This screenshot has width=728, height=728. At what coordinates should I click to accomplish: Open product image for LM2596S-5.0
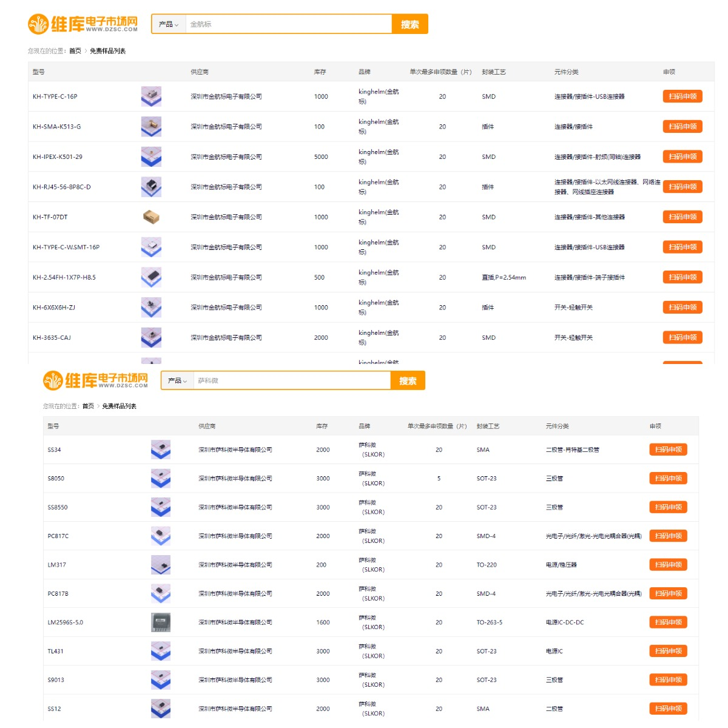pyautogui.click(x=161, y=622)
